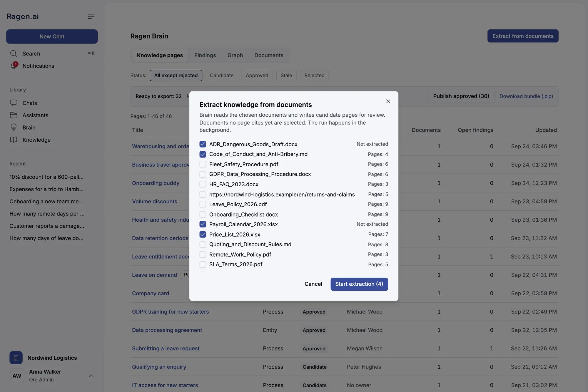Screen dimensions: 588x392
Task: Check the returns-and-claims URL document
Action: point(203,194)
